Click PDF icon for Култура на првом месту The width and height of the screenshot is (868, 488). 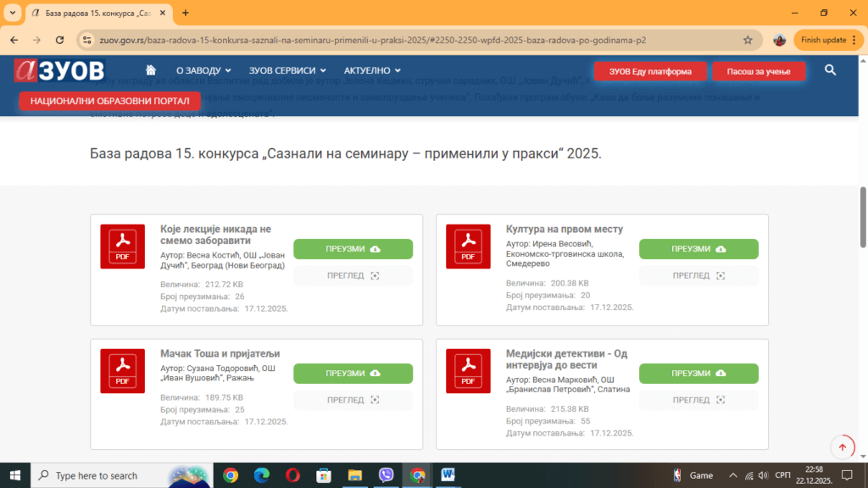pos(468,247)
